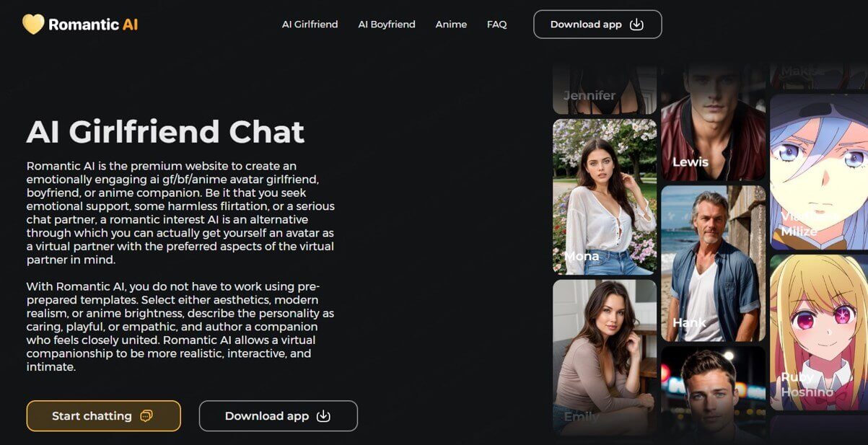
Task: Go to the Anime section
Action: point(451,25)
